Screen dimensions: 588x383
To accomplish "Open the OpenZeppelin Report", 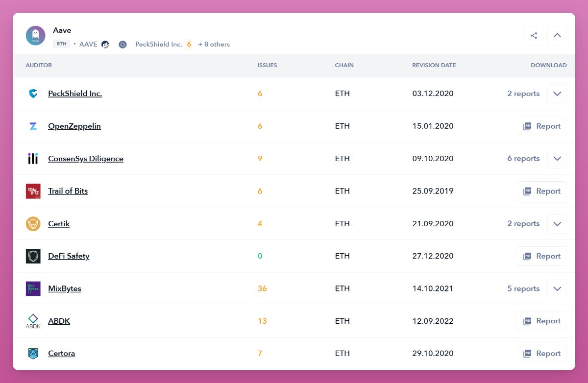I will click(541, 126).
